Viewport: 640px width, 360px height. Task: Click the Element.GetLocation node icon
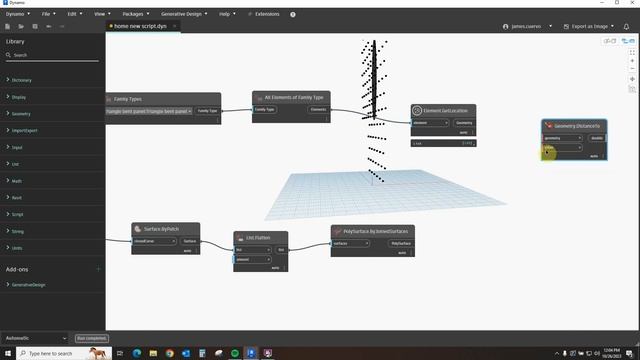click(417, 110)
